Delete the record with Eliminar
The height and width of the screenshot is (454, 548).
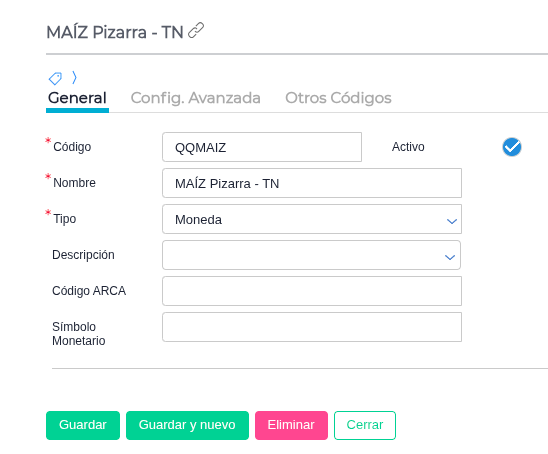click(291, 425)
